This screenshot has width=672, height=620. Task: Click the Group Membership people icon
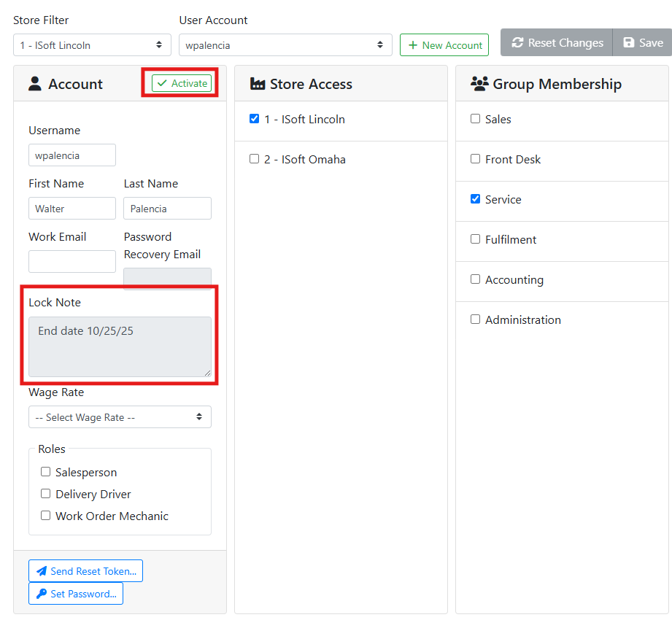479,84
